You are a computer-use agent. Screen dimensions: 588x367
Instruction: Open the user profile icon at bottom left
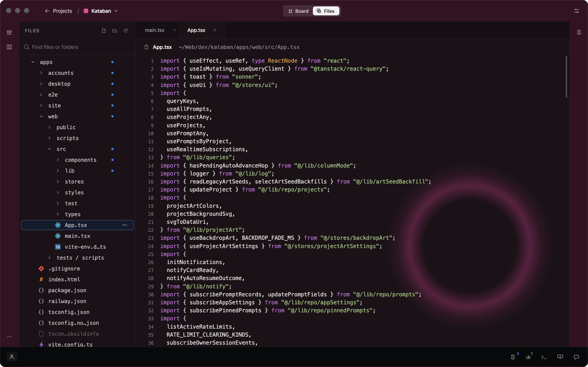[x=12, y=357]
